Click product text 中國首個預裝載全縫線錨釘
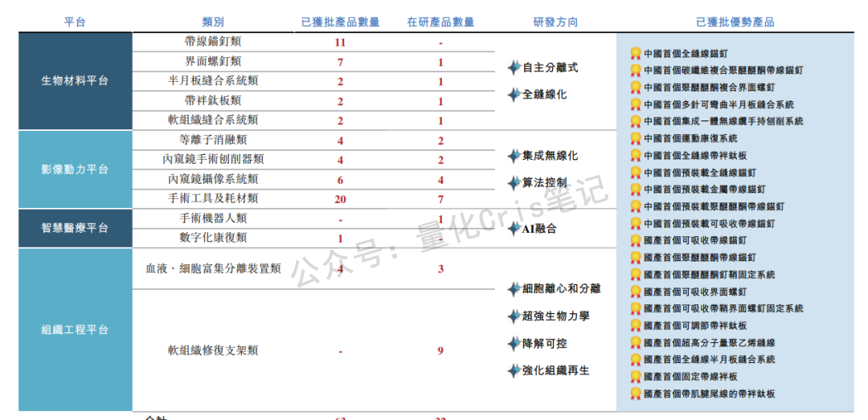The height and width of the screenshot is (420, 868). [x=700, y=173]
